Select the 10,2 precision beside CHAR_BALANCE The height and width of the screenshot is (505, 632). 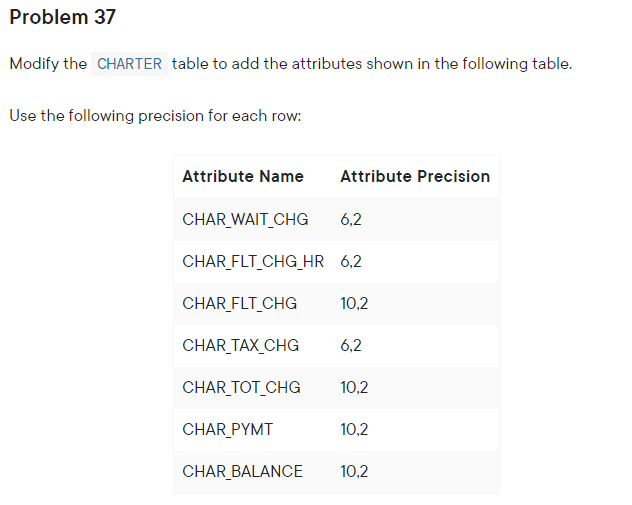354,471
